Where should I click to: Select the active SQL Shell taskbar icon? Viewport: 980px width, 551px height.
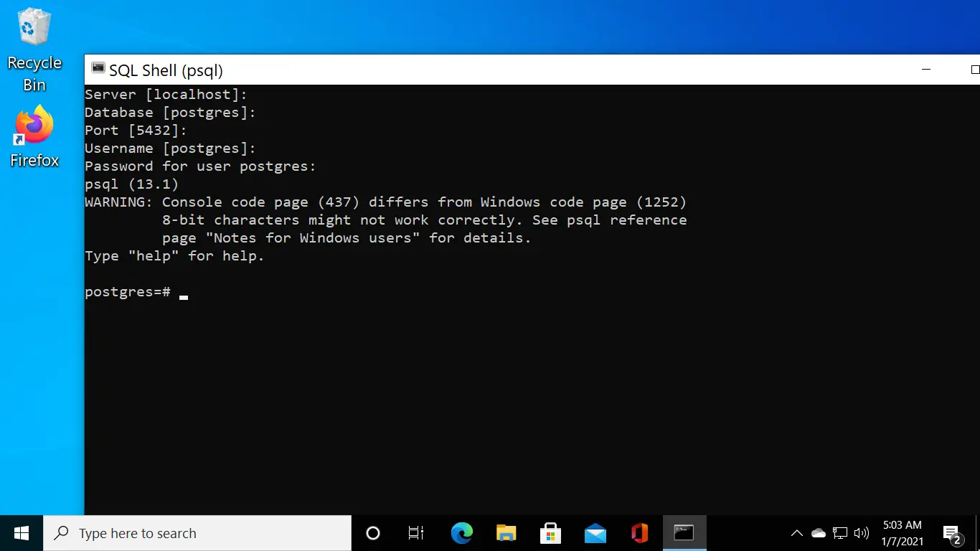pos(684,533)
